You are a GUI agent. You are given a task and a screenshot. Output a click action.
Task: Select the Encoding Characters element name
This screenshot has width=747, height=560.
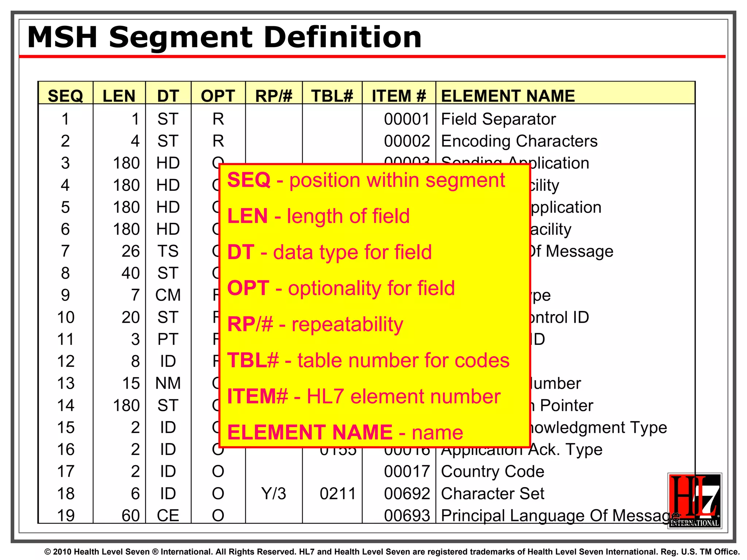click(519, 141)
